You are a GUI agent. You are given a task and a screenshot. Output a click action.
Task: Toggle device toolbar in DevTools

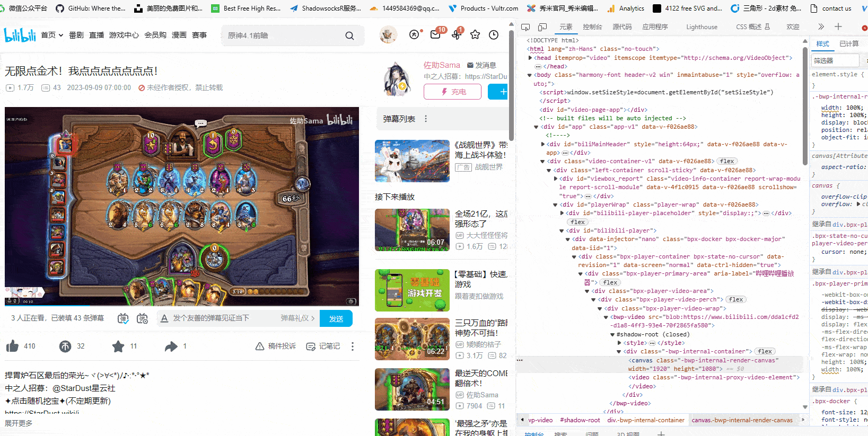542,27
